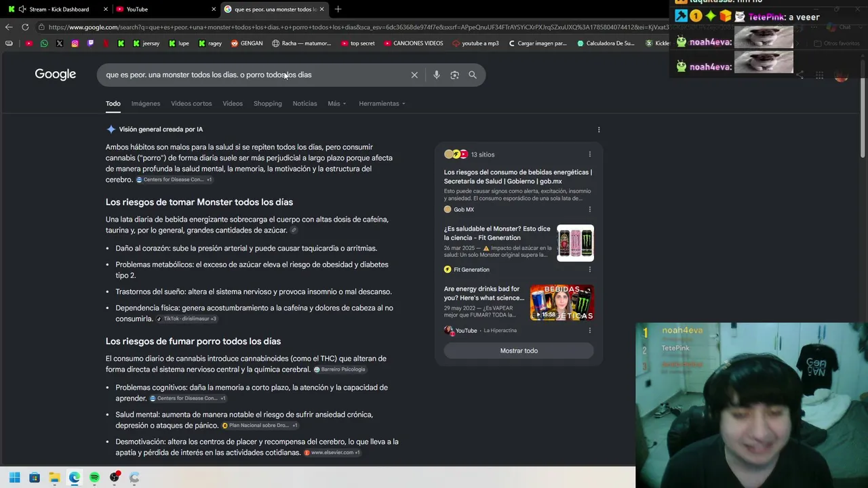Click the browser address bar URL
Viewport: 868px width, 488px height.
pos(353,27)
